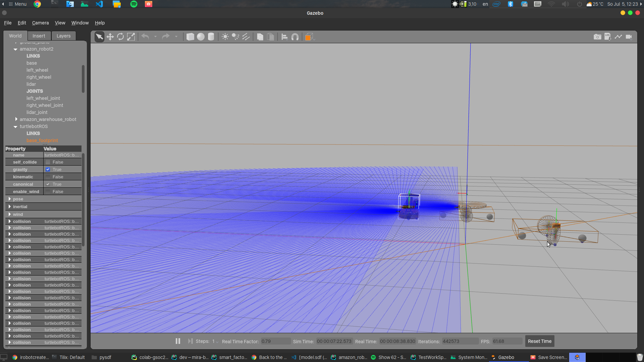This screenshot has width=644, height=362.
Task: Toggle gravity True checkbox
Action: pyautogui.click(x=47, y=169)
